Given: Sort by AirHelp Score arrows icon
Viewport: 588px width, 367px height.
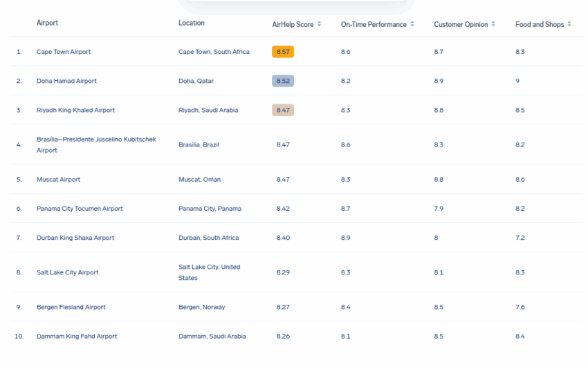Looking at the screenshot, I should (319, 24).
